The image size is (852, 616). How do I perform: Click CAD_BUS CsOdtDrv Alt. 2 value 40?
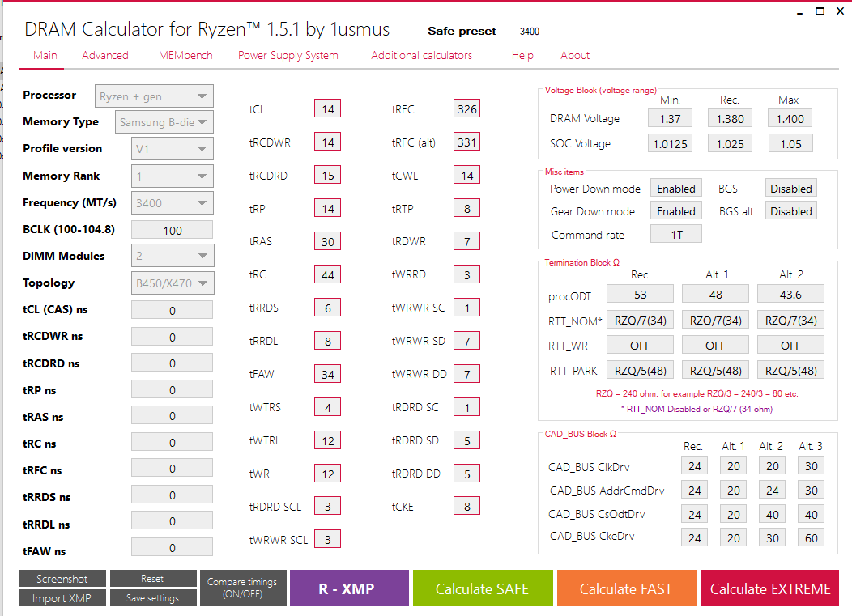pyautogui.click(x=772, y=514)
